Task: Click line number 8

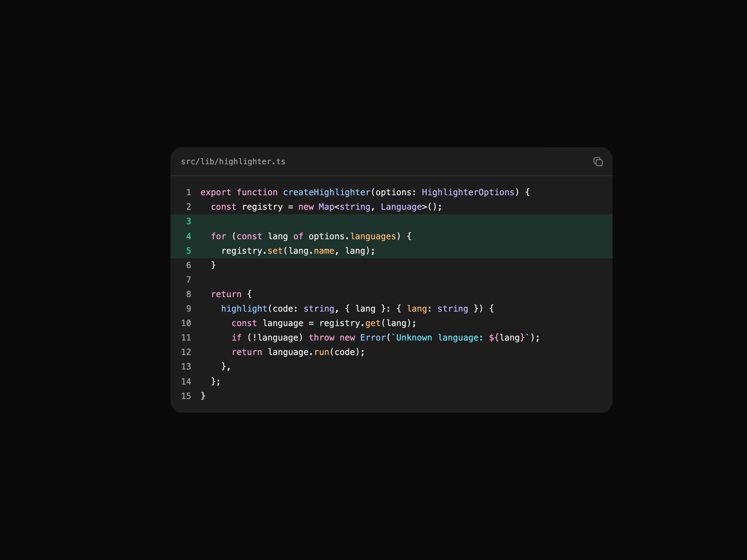Action: point(188,294)
